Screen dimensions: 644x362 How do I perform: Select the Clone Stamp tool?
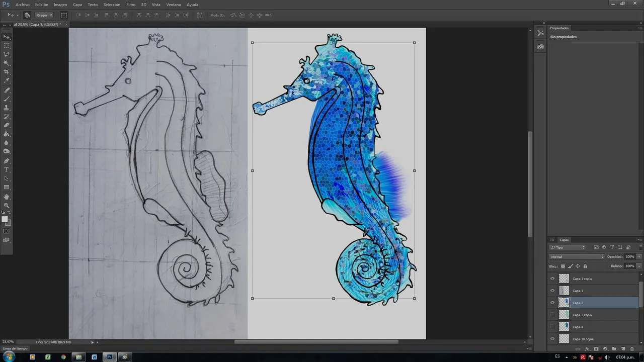point(7,108)
